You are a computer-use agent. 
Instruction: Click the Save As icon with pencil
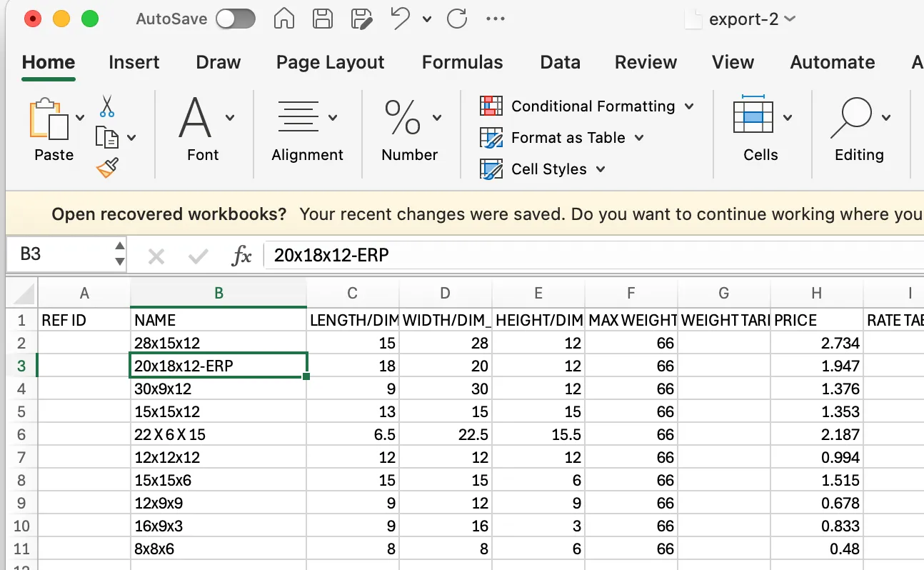click(x=363, y=19)
